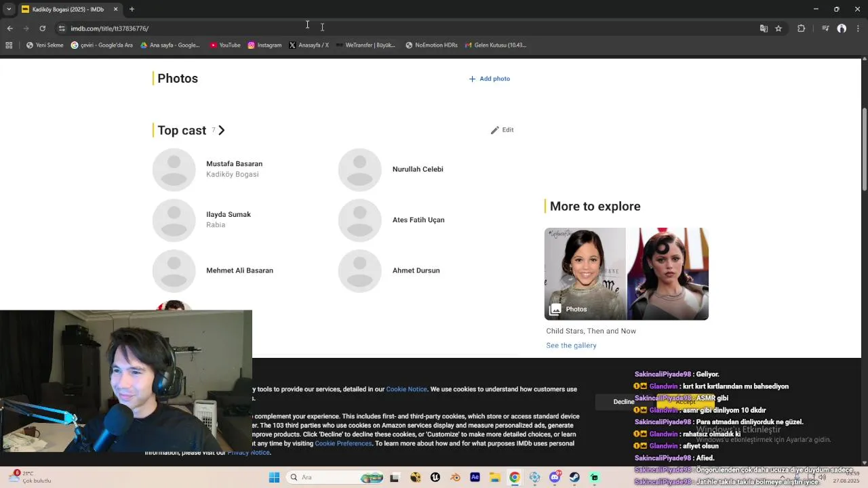This screenshot has height=488, width=868.
Task: Bookmark this page with the star icon
Action: pyautogui.click(x=778, y=28)
